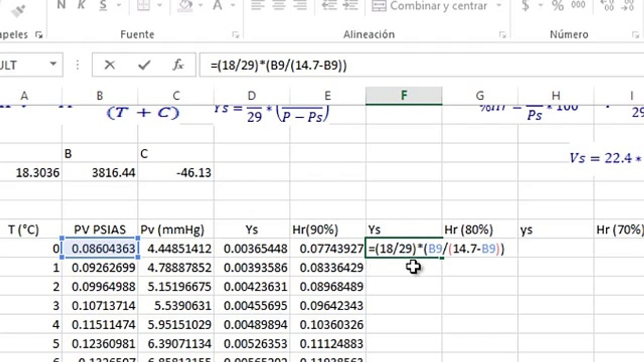Toggle italic (K) formatting
Screen dimensions: 644x362
click(82, 6)
